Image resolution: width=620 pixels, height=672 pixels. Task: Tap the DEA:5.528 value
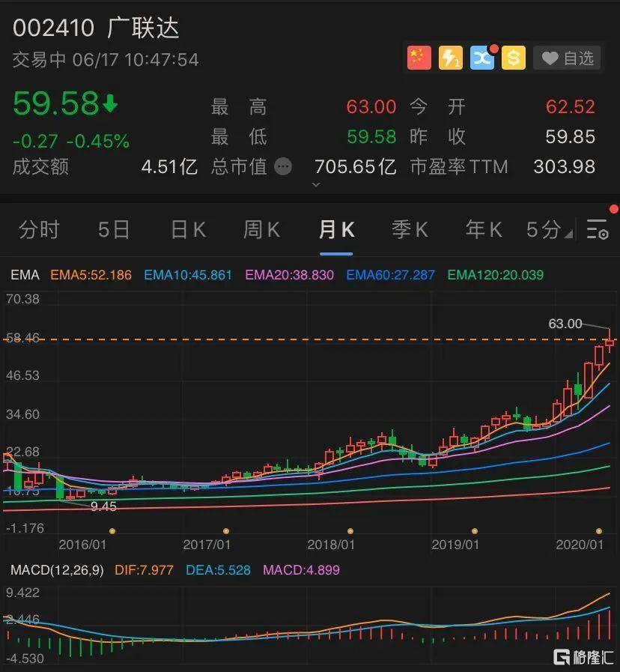tap(218, 570)
